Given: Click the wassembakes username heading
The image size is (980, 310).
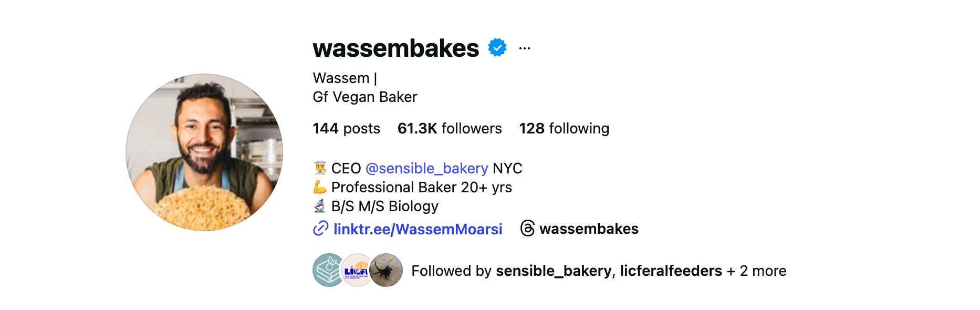Looking at the screenshot, I should (395, 48).
